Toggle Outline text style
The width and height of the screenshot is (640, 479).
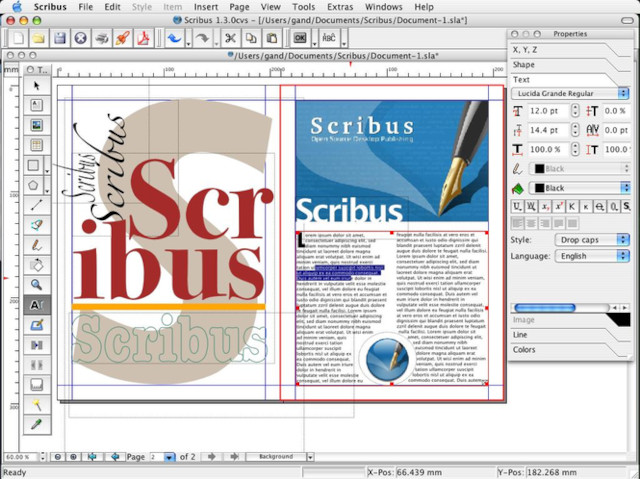coord(613,206)
